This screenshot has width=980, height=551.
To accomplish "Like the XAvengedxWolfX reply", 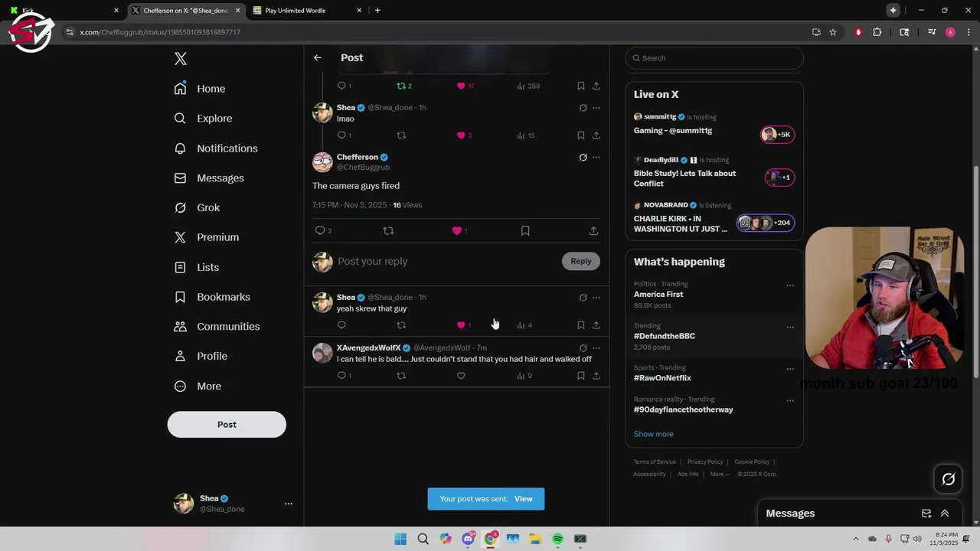I will tap(461, 376).
